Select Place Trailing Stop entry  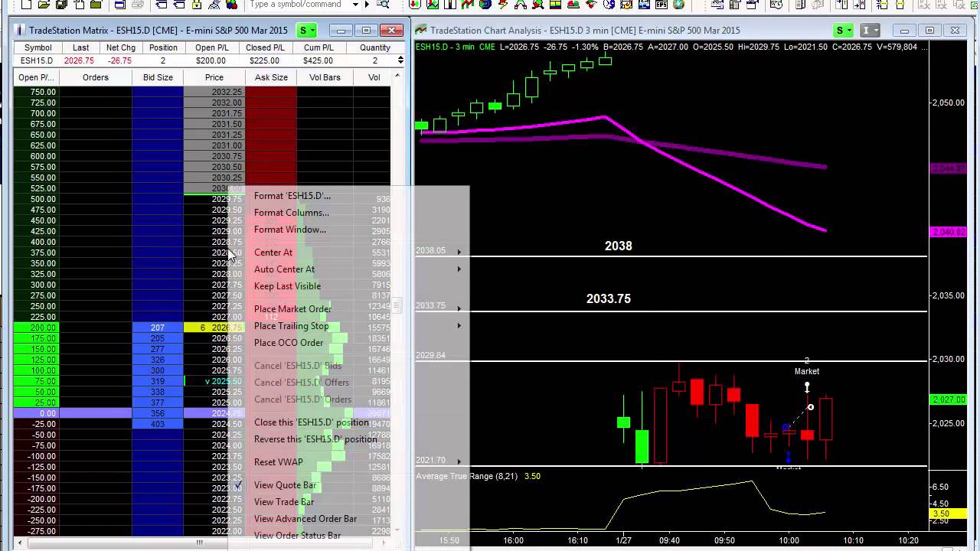pyautogui.click(x=291, y=326)
